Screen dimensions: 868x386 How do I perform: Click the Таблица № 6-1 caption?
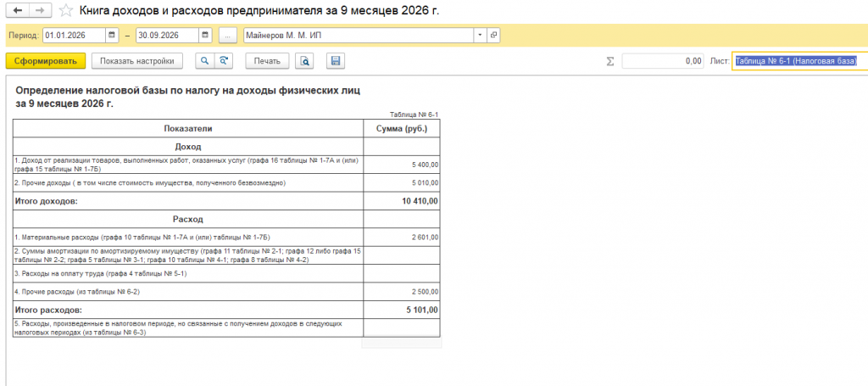coord(414,115)
